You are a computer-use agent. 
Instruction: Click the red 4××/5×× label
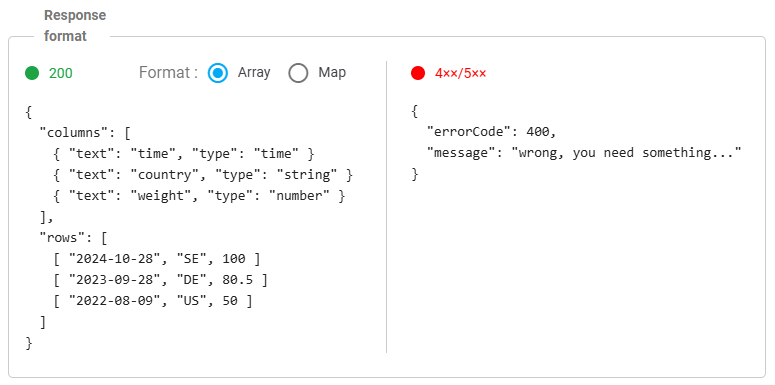tap(461, 73)
